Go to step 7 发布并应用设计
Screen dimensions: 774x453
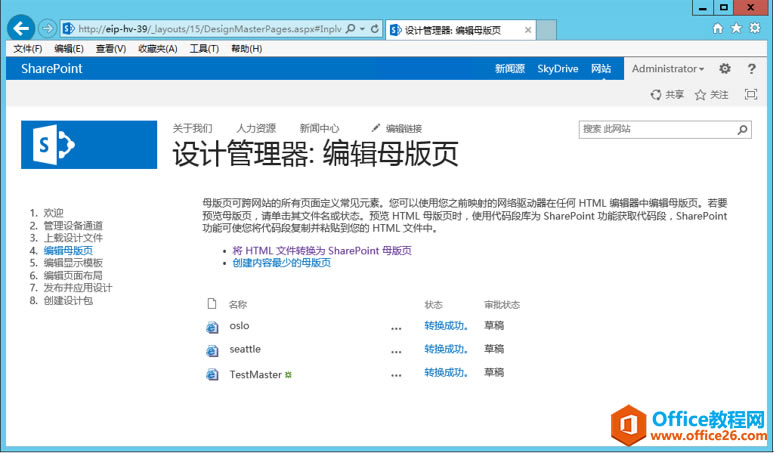pyautogui.click(x=78, y=288)
